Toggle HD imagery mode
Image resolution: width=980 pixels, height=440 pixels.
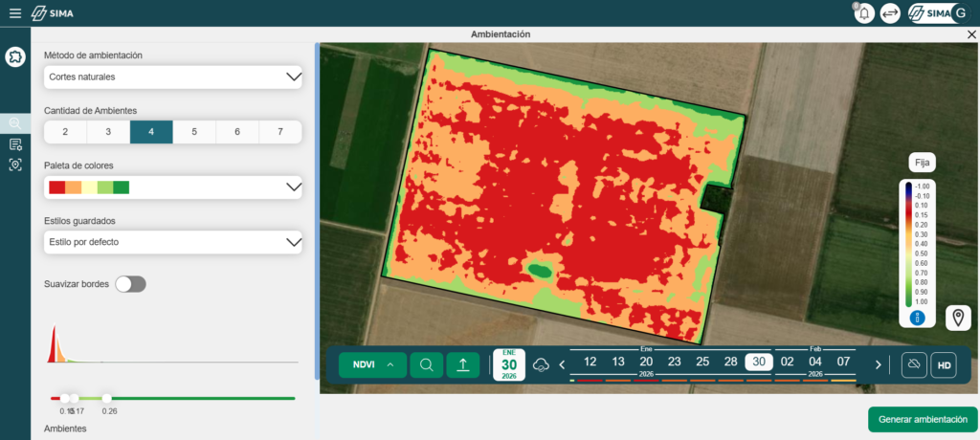944,365
